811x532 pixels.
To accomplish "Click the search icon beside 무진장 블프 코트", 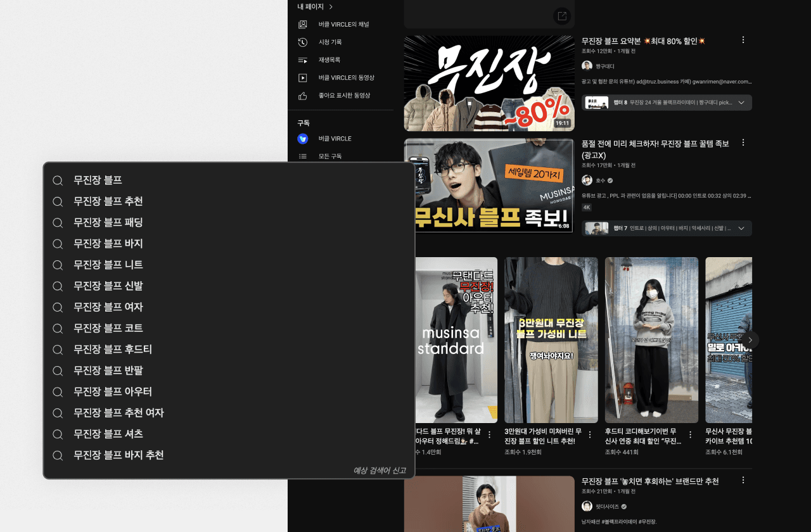I will coord(58,329).
